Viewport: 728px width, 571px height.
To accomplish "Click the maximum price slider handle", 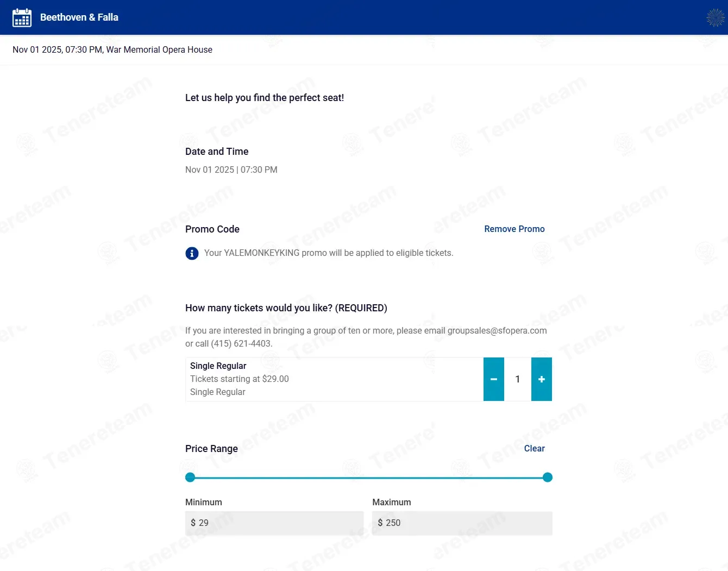I will tap(547, 478).
